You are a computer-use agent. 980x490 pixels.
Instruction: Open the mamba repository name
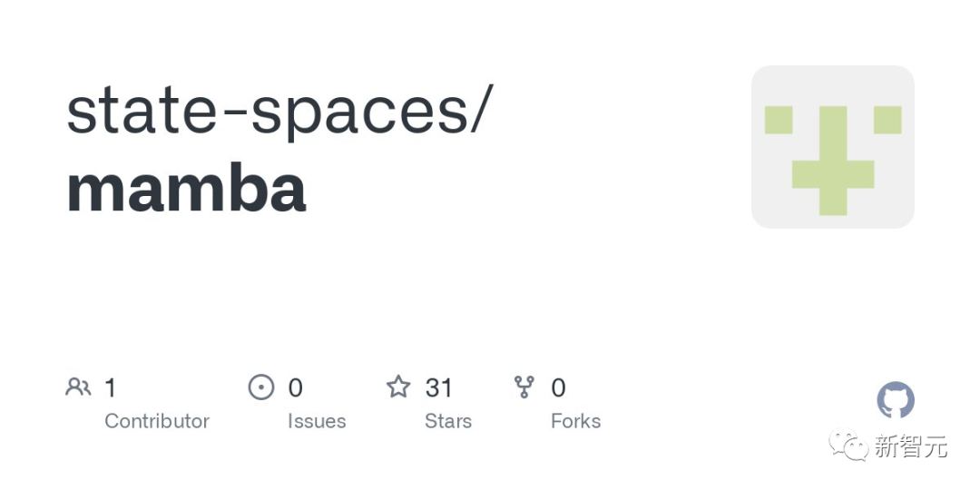point(186,189)
